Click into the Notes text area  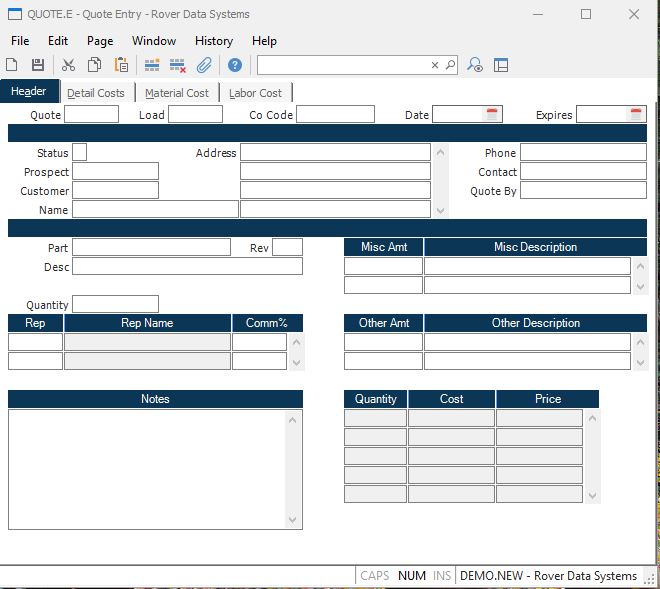coord(148,468)
